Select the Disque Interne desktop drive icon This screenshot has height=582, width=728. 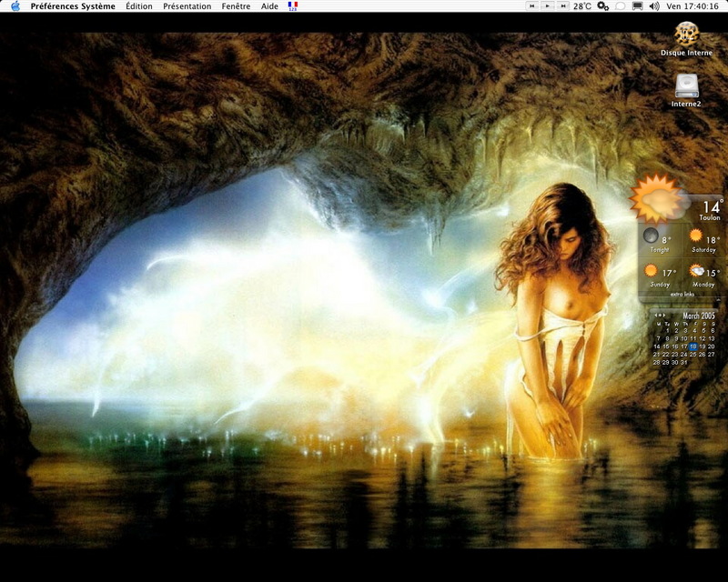pos(687,34)
